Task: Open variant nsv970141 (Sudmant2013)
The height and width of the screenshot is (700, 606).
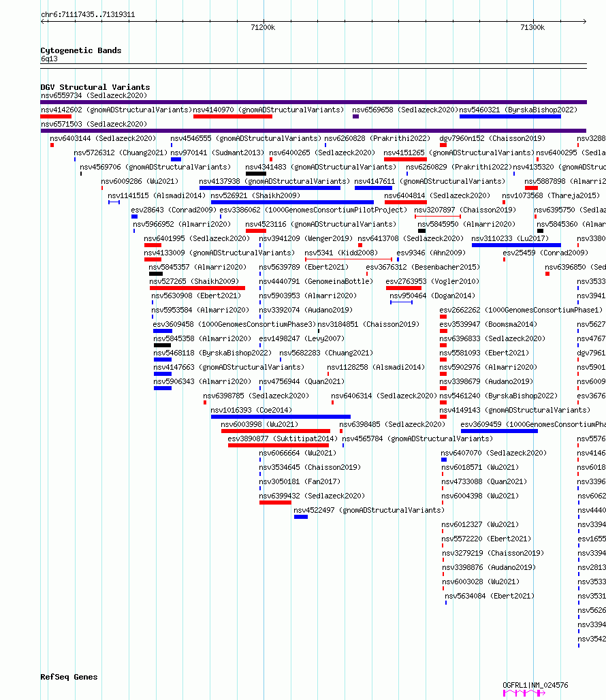Action: coord(217,153)
